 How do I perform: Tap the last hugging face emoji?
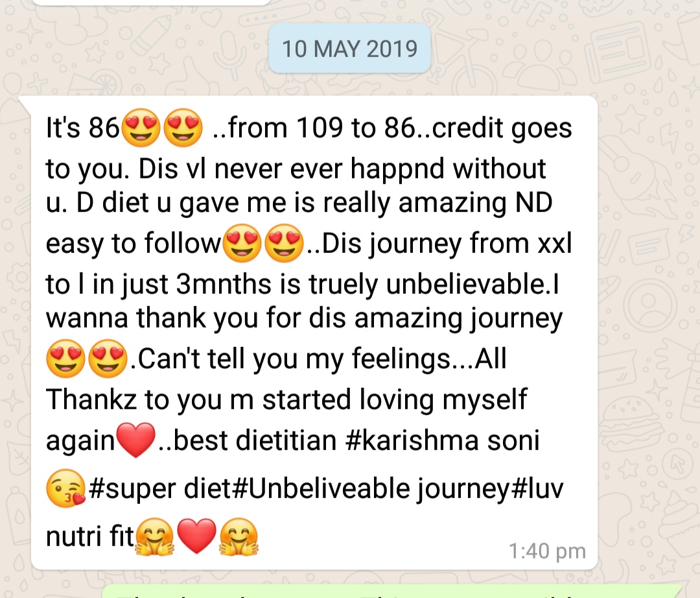[x=239, y=536]
